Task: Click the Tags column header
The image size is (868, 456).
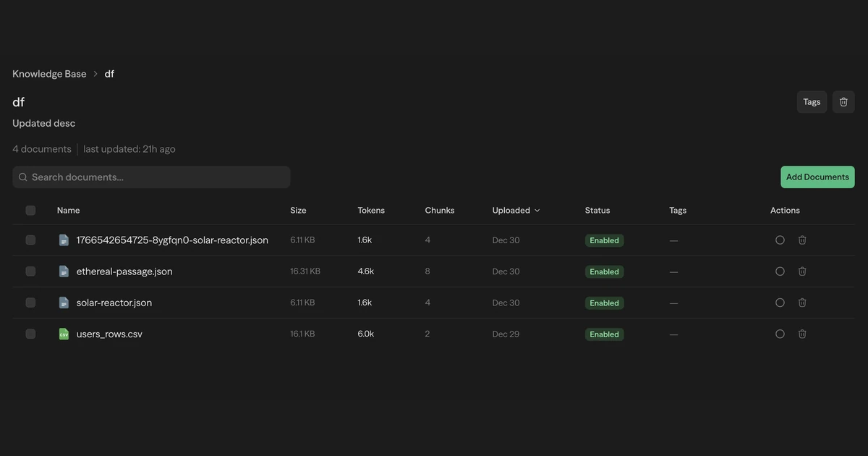Action: (678, 211)
